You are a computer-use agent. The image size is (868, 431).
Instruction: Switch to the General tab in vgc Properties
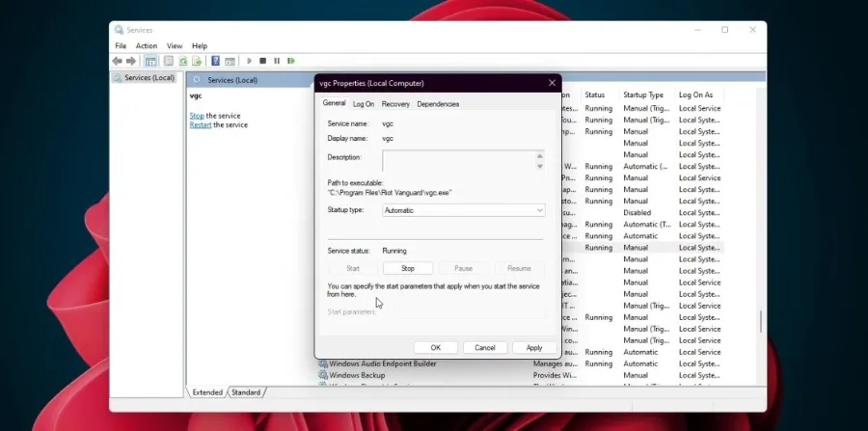335,103
